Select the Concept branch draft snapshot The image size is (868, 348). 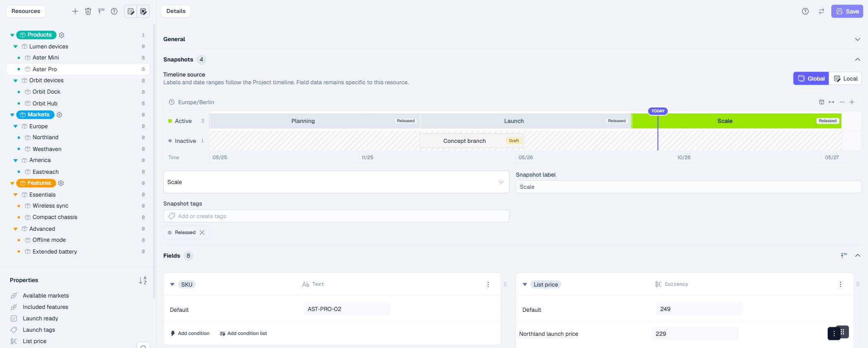pyautogui.click(x=472, y=141)
